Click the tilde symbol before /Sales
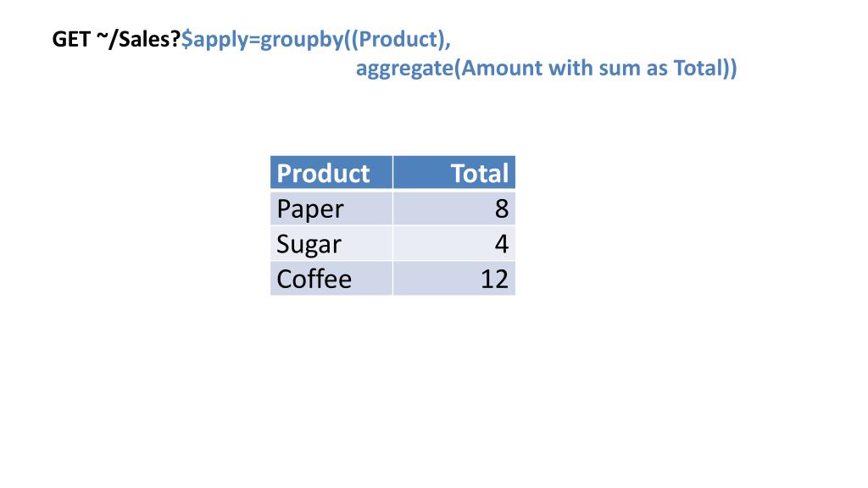Viewport: 868px width, 488px height. [102, 36]
